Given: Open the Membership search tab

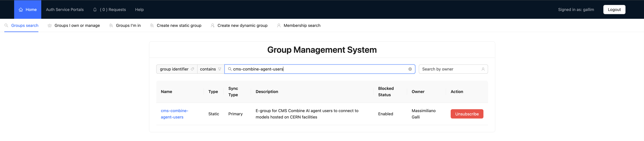Looking at the screenshot, I should coord(299,25).
